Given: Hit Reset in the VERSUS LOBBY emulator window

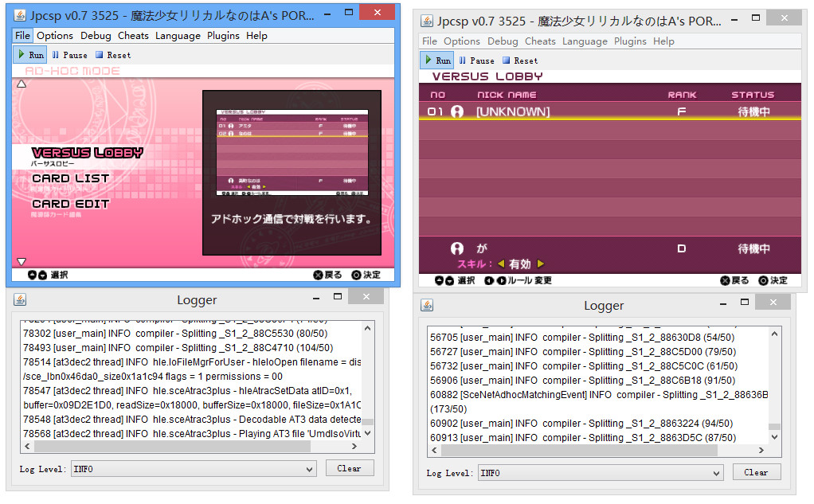Looking at the screenshot, I should coord(519,61).
